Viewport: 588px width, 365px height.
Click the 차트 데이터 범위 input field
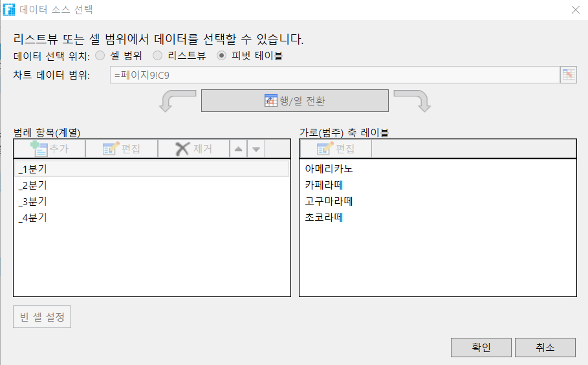334,74
